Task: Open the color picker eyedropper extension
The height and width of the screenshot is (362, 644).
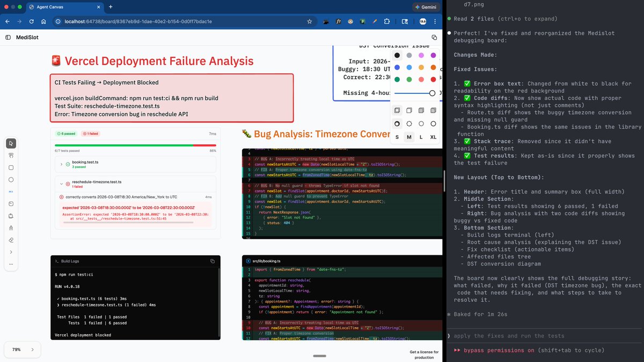Action: tap(374, 21)
